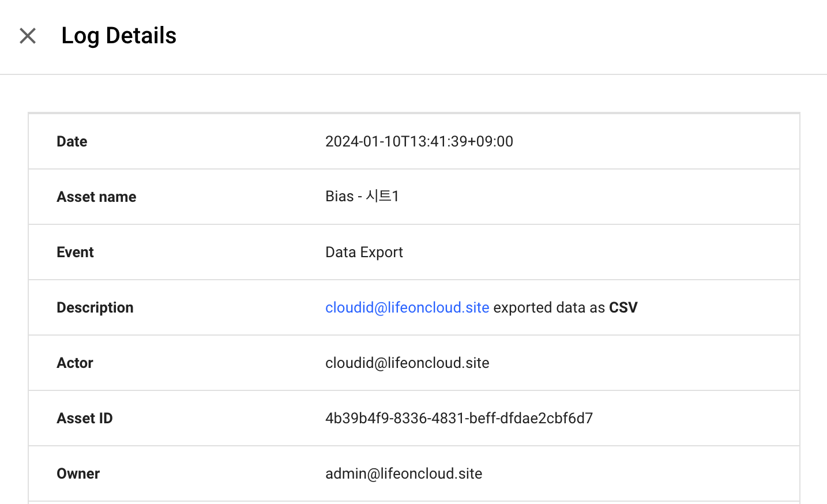Click the Description row label
The height and width of the screenshot is (504, 827).
coord(95,307)
